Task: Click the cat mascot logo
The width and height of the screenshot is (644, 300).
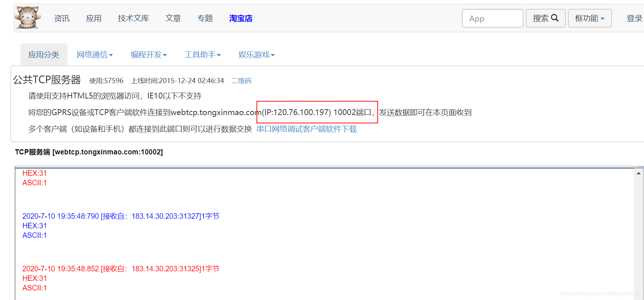Action: coord(28,17)
